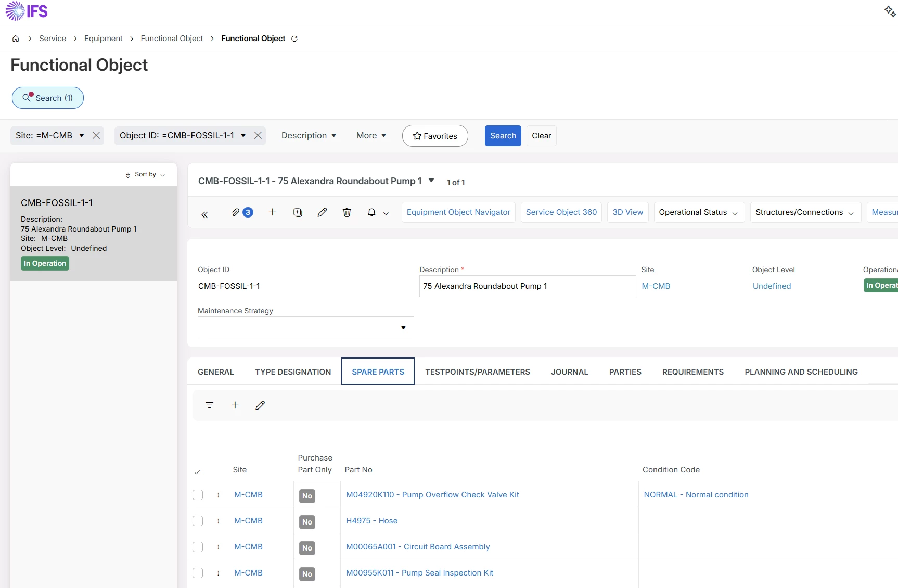
Task: Open the Journal tab
Action: [x=569, y=372]
